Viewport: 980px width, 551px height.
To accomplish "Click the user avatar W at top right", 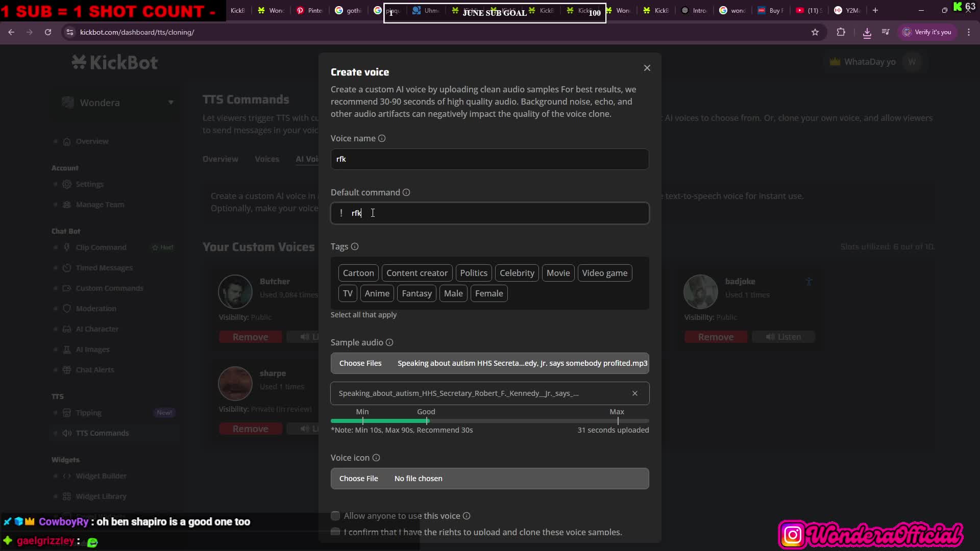I will tap(912, 62).
